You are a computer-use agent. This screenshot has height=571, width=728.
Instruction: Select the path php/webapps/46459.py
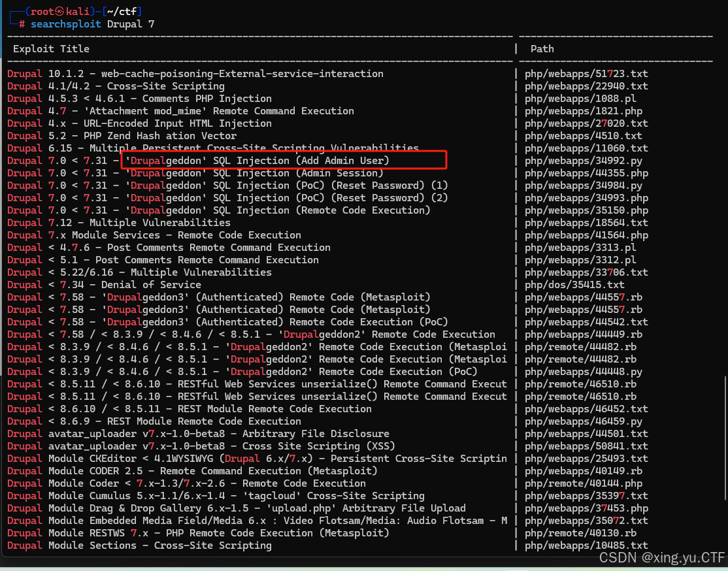pos(583,421)
